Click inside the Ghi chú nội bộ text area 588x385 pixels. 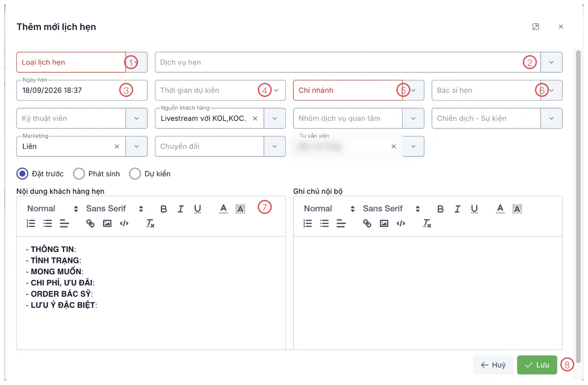[428, 293]
